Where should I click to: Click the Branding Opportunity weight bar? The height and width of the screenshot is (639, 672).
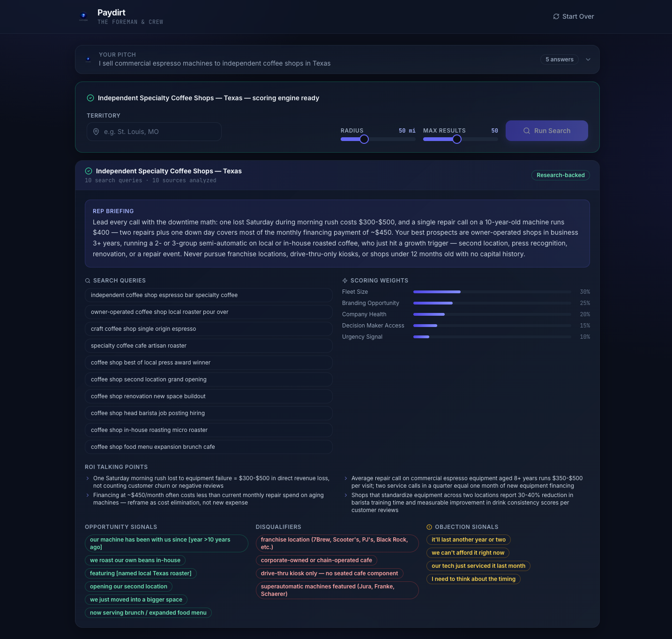[x=492, y=303]
